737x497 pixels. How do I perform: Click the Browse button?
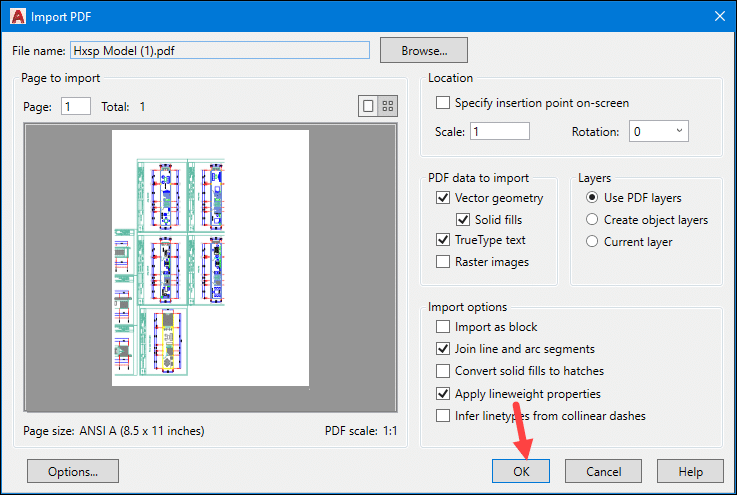point(422,50)
